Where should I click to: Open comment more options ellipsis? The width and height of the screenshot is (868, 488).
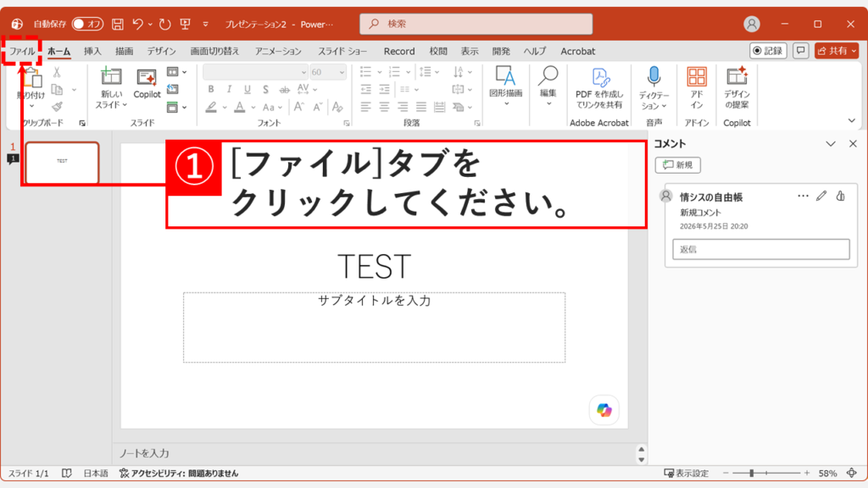(x=803, y=196)
